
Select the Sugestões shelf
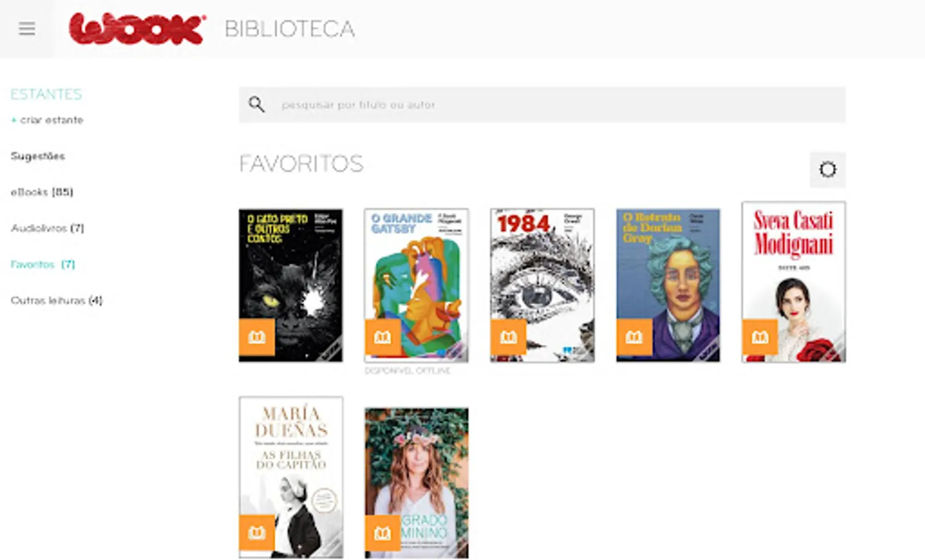pos(38,156)
